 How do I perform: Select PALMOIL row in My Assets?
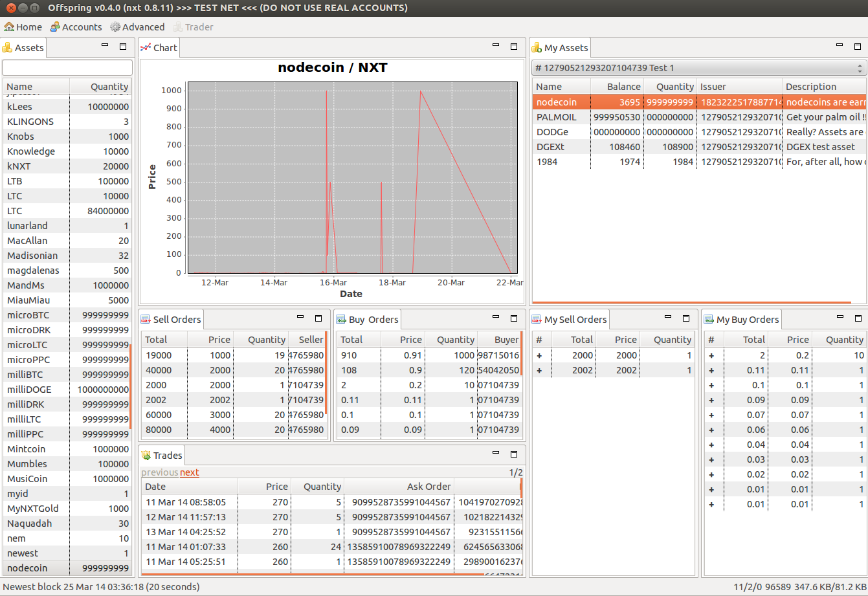tap(699, 117)
